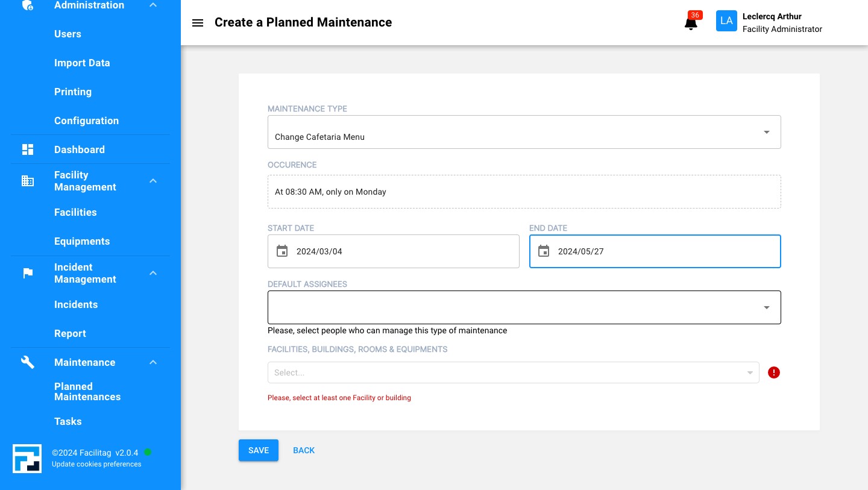
Task: Click the Facilitag logo in sidebar
Action: click(x=27, y=459)
